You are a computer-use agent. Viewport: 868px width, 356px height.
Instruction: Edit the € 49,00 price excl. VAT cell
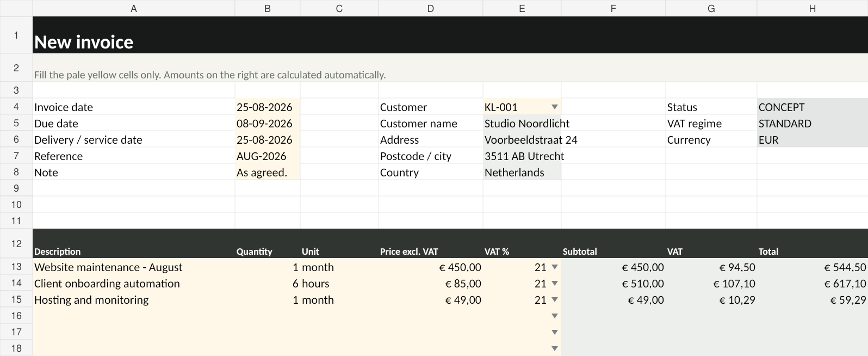[x=431, y=300]
